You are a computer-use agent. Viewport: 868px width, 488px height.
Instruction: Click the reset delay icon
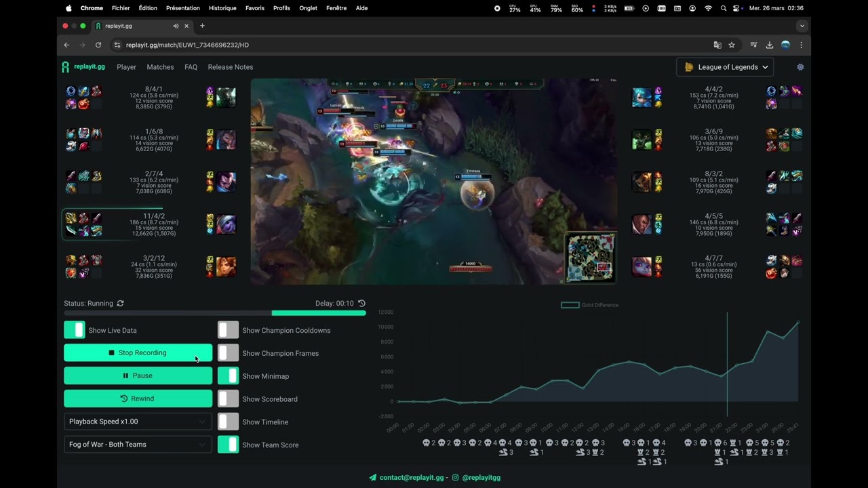[x=361, y=303]
